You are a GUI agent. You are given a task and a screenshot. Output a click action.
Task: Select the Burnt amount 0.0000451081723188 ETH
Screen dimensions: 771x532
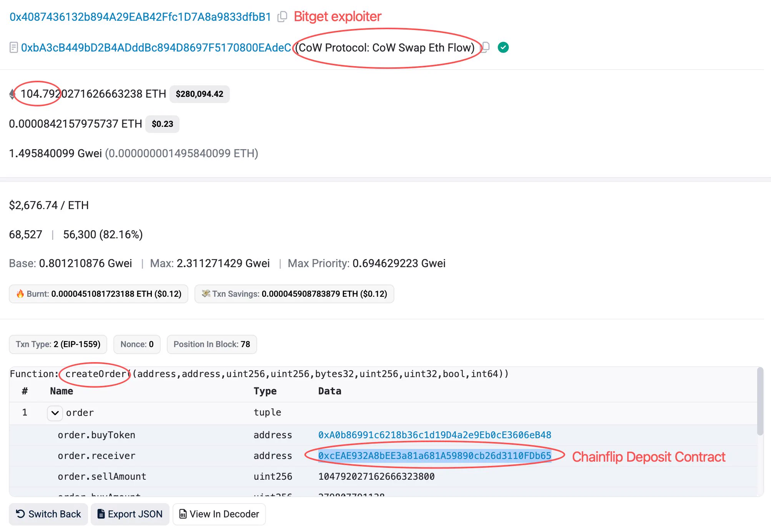tap(102, 294)
